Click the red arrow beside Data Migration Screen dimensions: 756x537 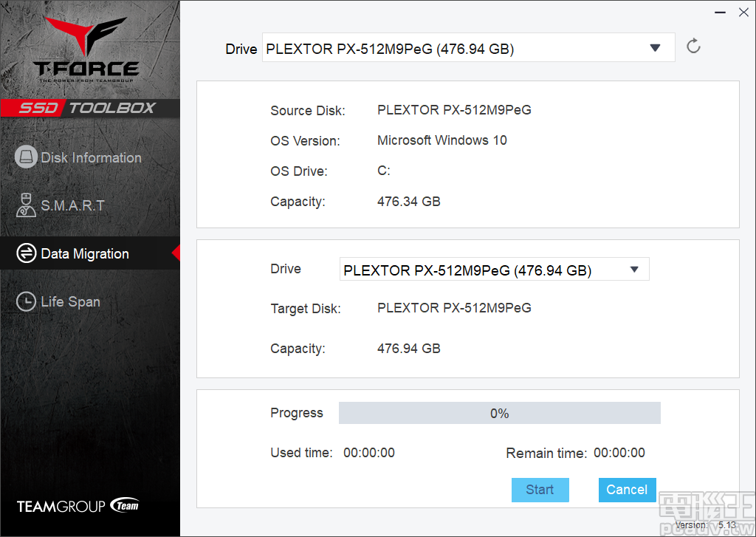click(x=176, y=253)
